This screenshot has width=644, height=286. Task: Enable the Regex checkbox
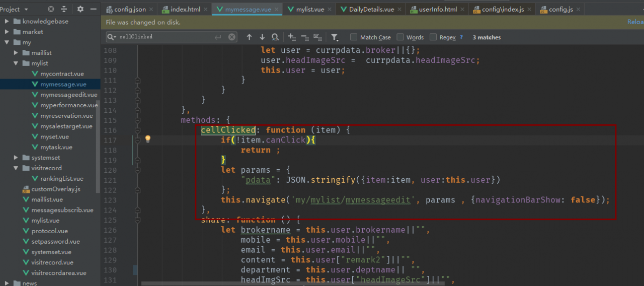tap(433, 37)
